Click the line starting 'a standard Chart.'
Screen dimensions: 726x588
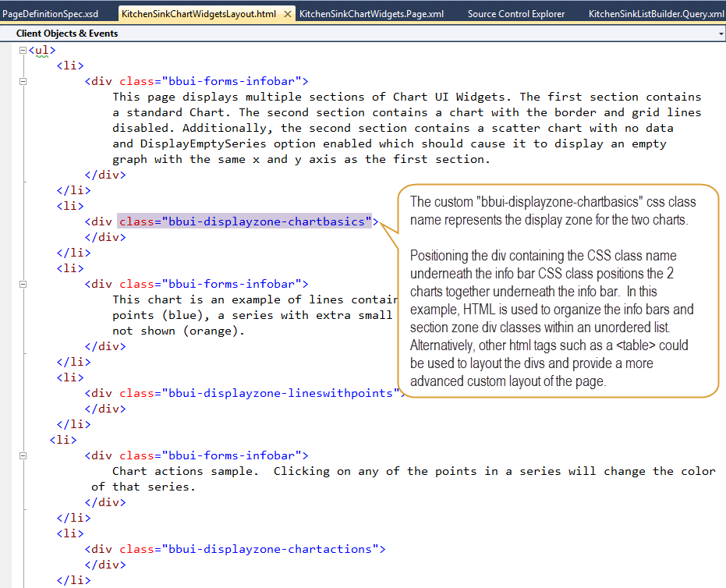[x=406, y=112]
